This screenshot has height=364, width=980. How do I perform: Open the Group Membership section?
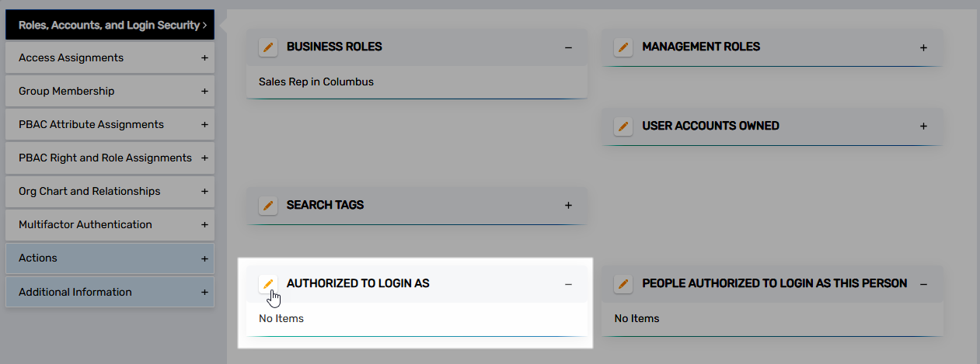[110, 92]
